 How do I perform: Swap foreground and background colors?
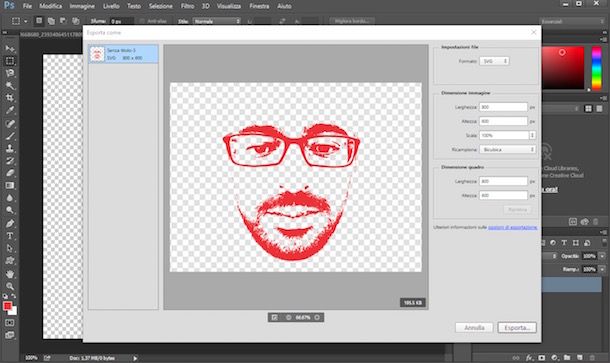pyautogui.click(x=14, y=296)
